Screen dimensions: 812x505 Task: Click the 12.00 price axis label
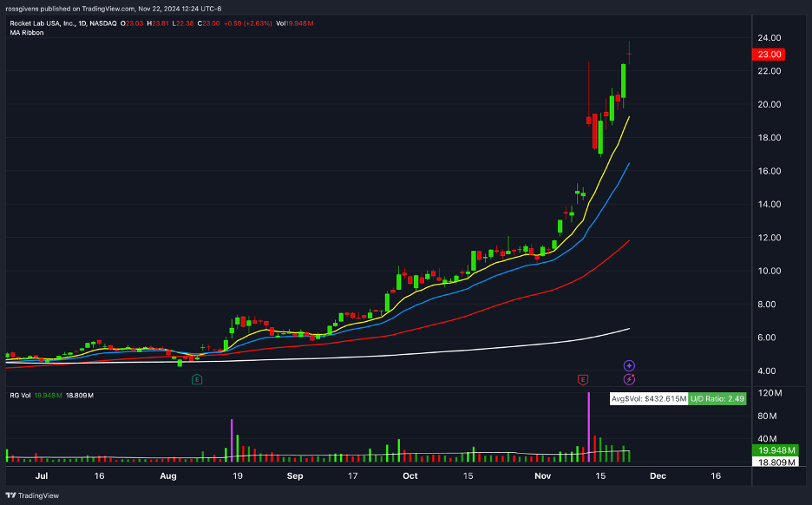tap(769, 238)
